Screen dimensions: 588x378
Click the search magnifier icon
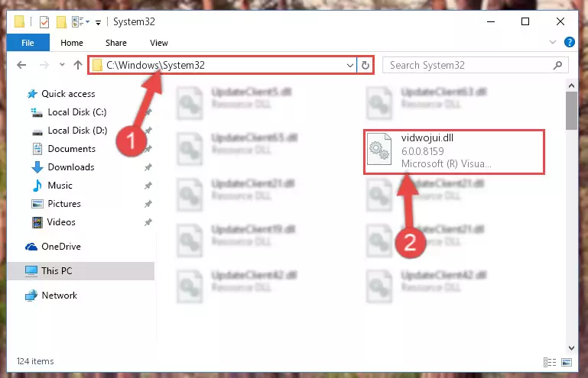(557, 65)
